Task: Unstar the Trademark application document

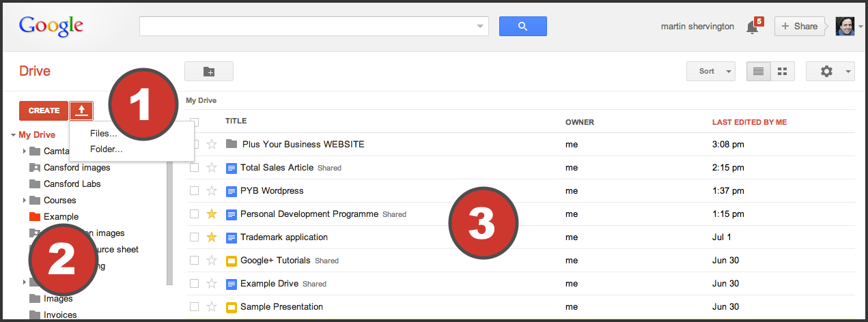Action: 212,237
